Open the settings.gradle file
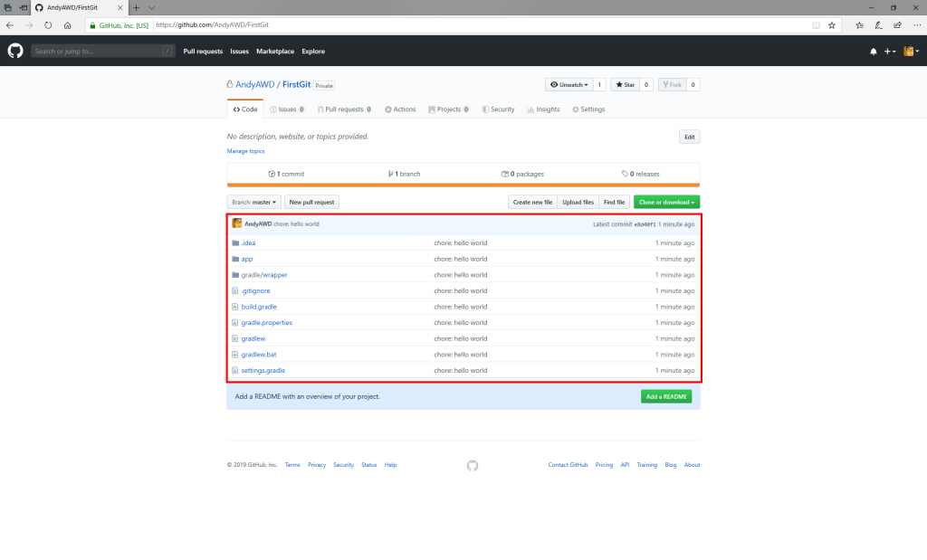This screenshot has width=927, height=560. (x=263, y=370)
